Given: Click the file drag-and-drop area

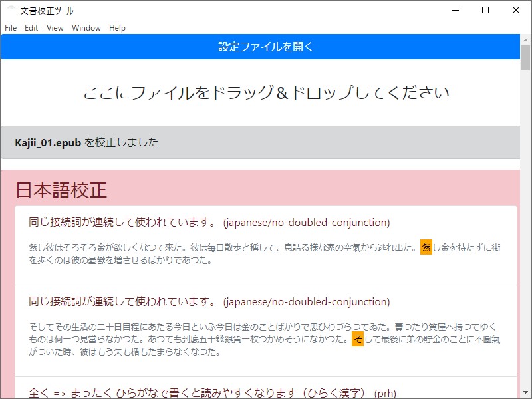Looking at the screenshot, I should tap(266, 94).
